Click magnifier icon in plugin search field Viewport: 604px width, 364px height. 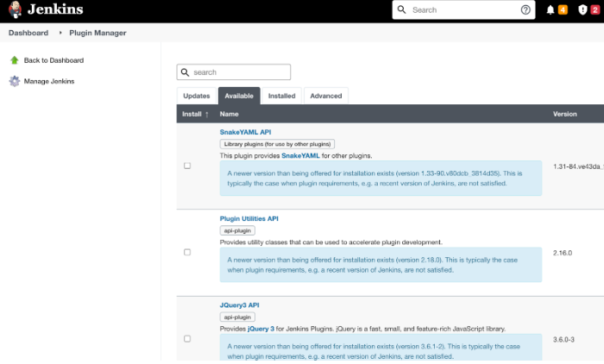pyautogui.click(x=185, y=72)
